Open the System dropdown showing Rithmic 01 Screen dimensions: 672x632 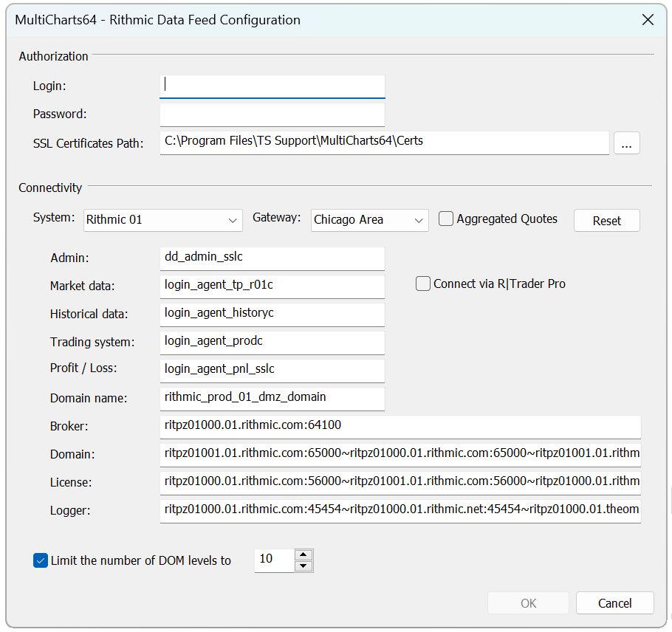pyautogui.click(x=163, y=220)
